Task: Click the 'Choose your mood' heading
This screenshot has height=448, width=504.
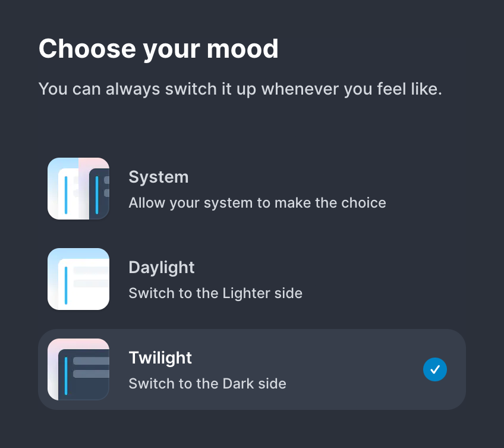Action: [159, 48]
